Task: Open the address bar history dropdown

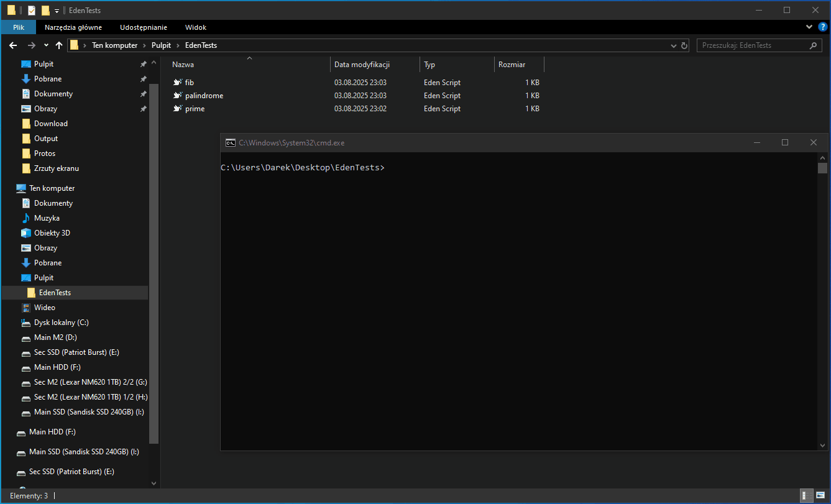Action: [x=674, y=45]
